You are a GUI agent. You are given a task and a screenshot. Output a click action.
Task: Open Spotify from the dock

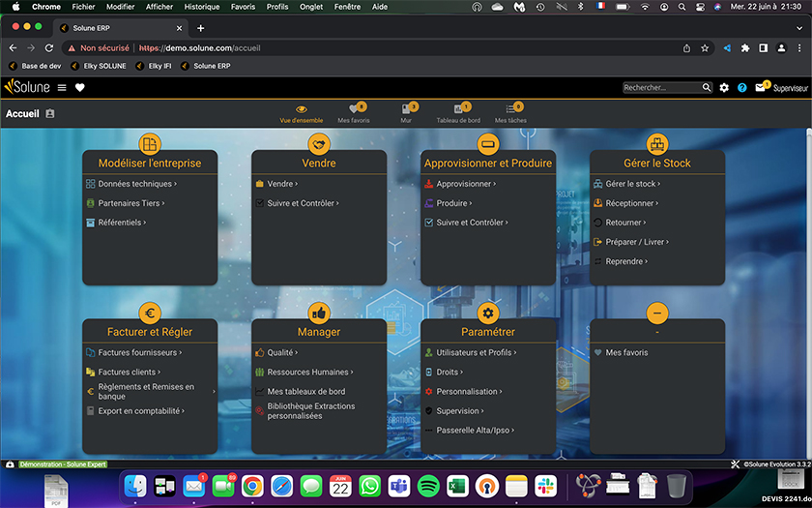[x=429, y=485]
